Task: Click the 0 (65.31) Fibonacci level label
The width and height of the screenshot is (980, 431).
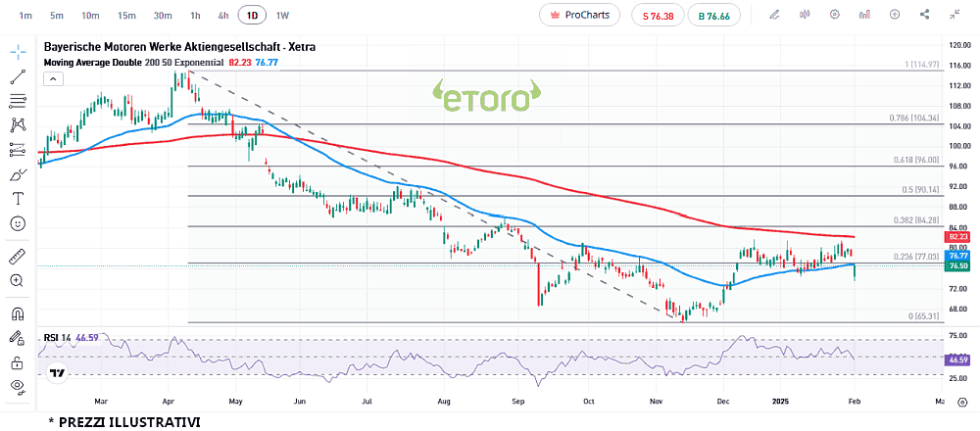Action: tap(924, 316)
